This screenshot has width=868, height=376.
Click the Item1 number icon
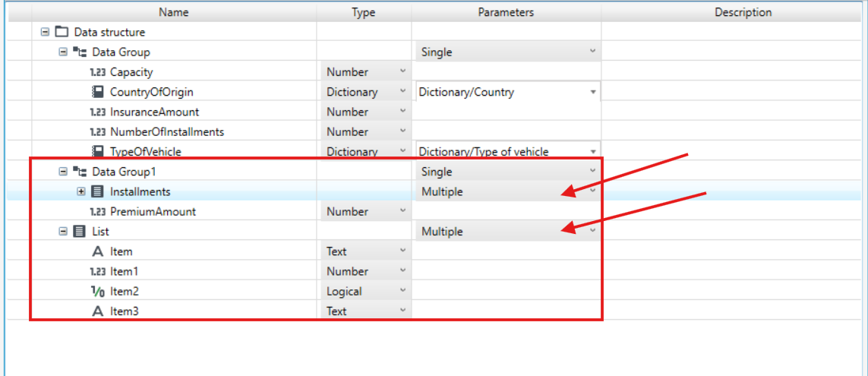tap(97, 271)
